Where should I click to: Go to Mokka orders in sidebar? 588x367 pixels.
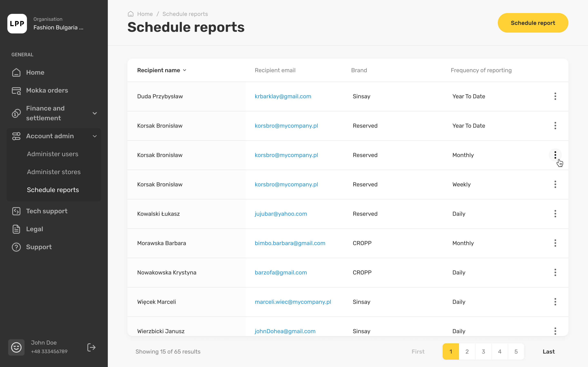47,91
